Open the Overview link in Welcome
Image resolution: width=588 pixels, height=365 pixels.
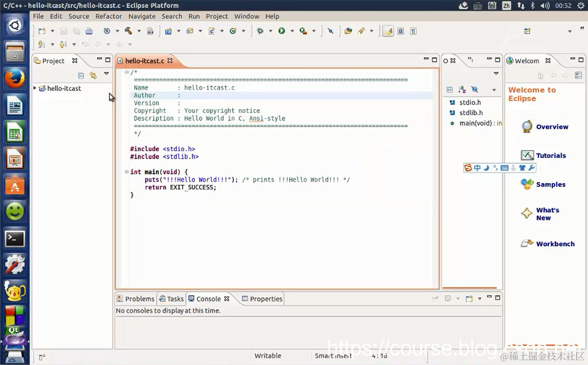pyautogui.click(x=545, y=127)
